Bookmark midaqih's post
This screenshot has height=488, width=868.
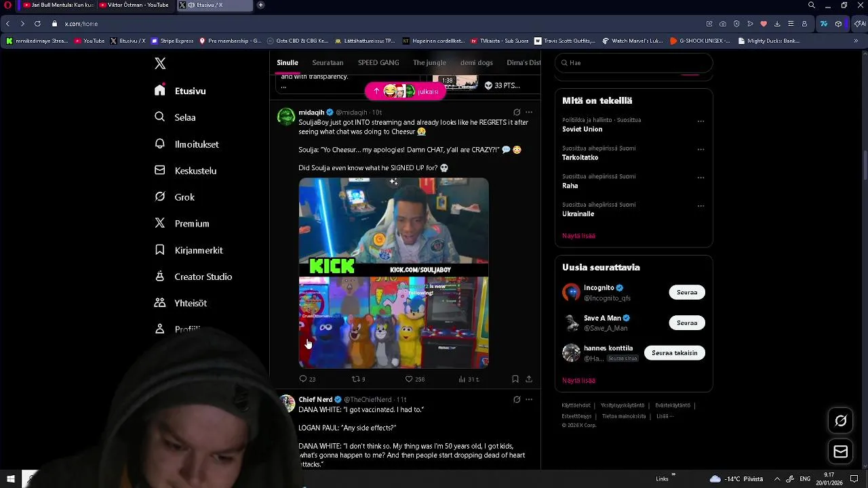coord(515,379)
